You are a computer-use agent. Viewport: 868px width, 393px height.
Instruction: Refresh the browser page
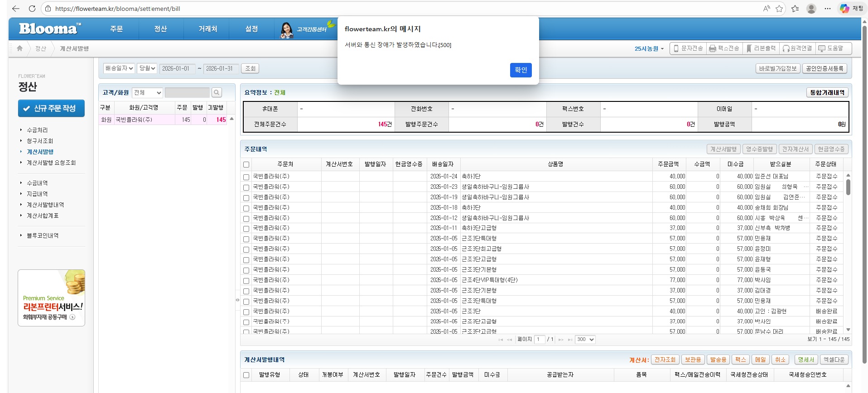tap(32, 9)
